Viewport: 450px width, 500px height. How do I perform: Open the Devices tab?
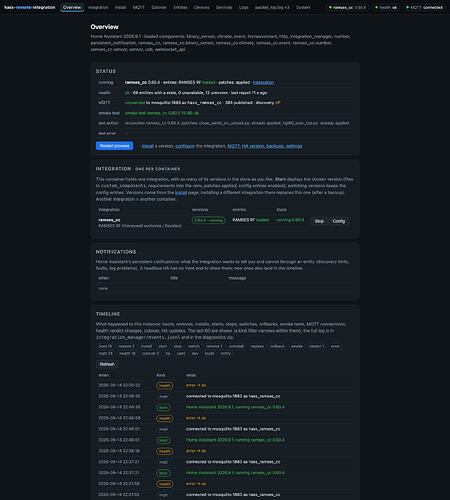point(202,7)
